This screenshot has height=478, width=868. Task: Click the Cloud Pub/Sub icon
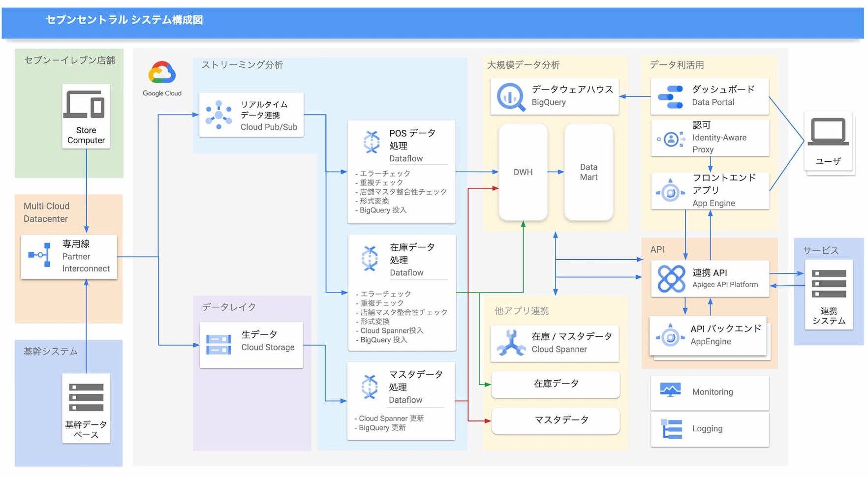(218, 115)
